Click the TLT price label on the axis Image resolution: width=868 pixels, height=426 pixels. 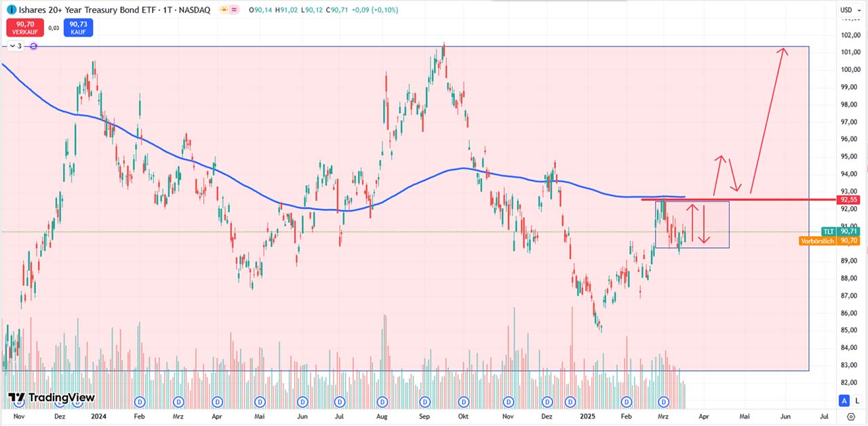[840, 231]
